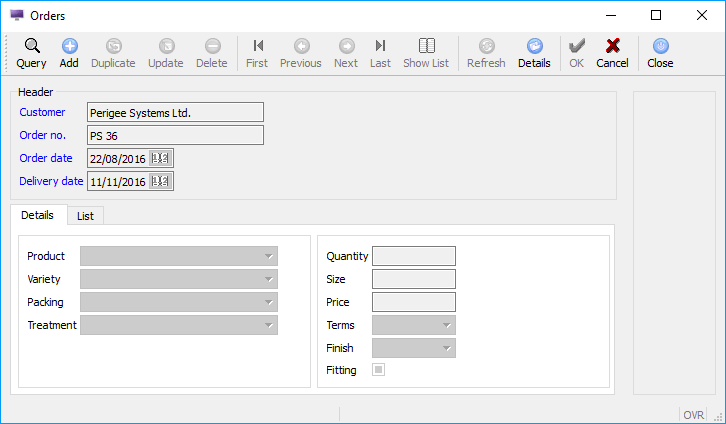
Task: Open the Order date calendar picker
Action: pyautogui.click(x=161, y=158)
